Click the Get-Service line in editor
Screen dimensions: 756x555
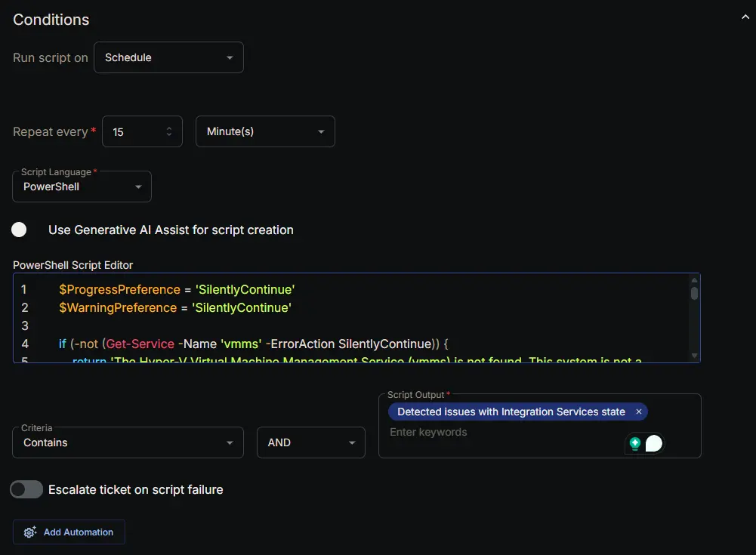253,344
